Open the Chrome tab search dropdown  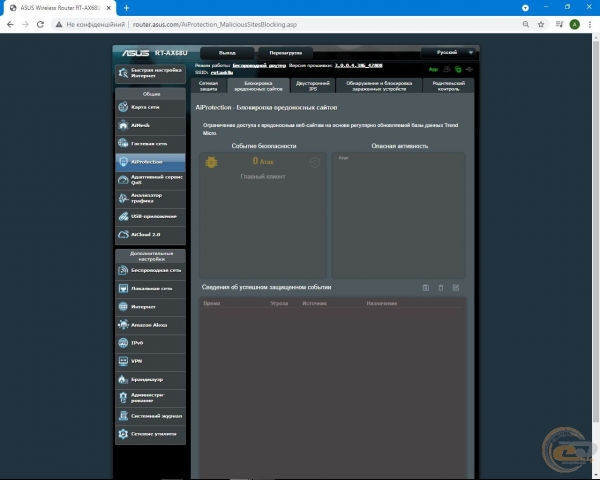click(525, 8)
